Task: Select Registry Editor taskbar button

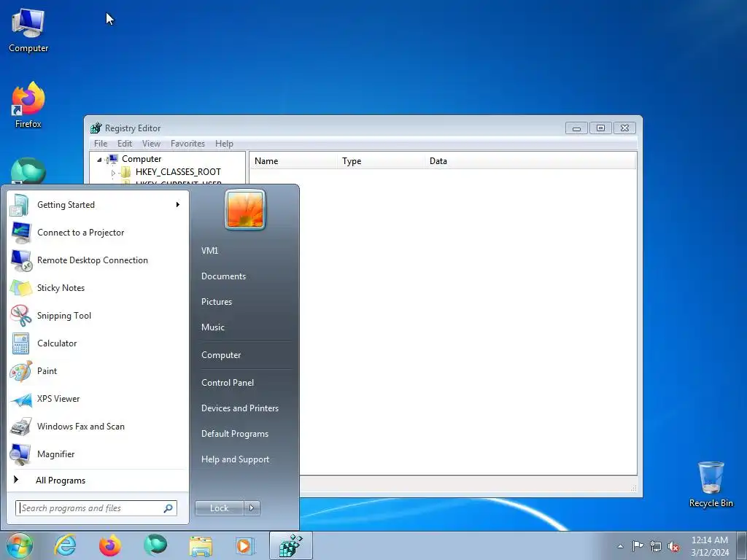Action: coord(290,545)
